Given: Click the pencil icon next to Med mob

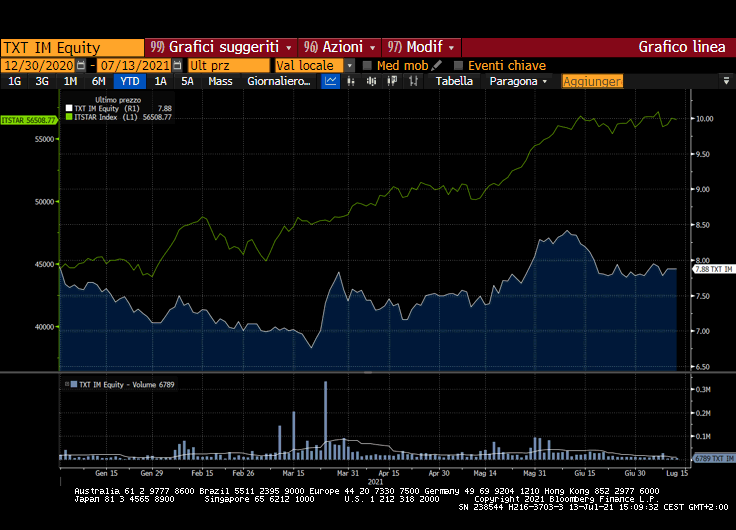Looking at the screenshot, I should coord(437,65).
